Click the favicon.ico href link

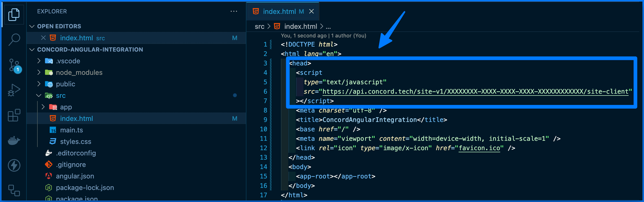(479, 148)
